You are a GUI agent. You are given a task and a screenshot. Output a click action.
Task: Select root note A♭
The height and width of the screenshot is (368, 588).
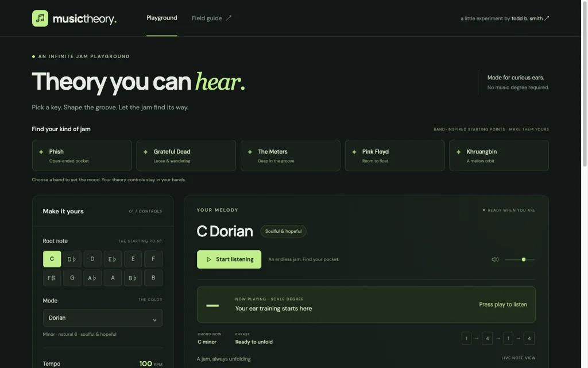click(x=92, y=278)
